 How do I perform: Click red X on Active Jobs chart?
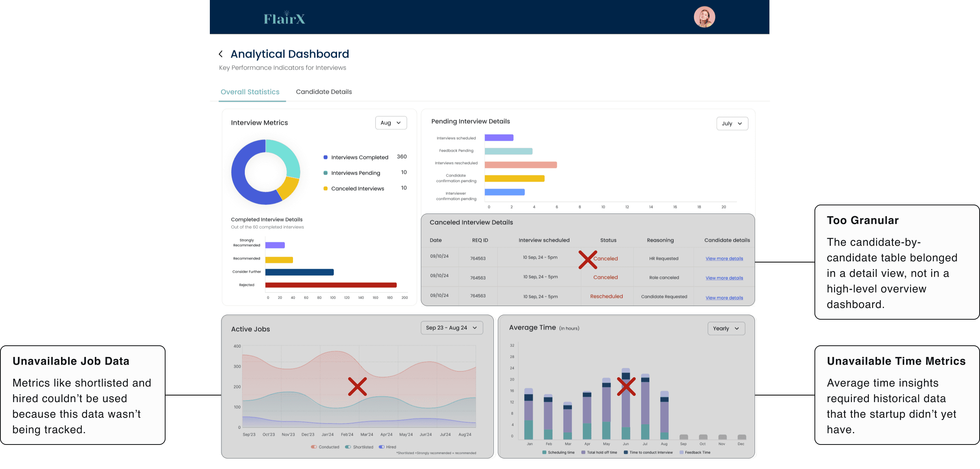[x=357, y=387]
